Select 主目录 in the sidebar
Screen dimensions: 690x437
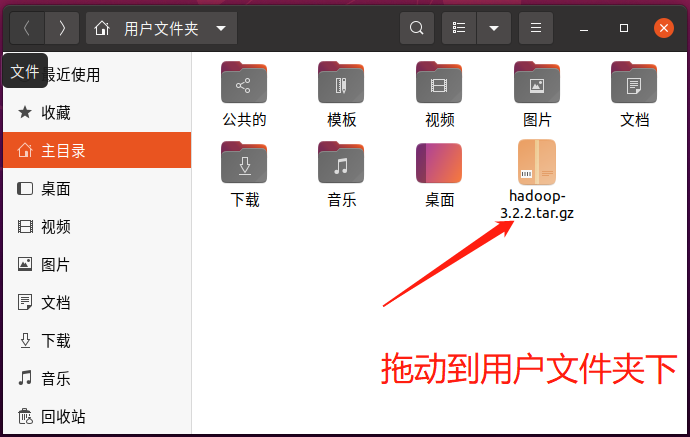(x=97, y=151)
